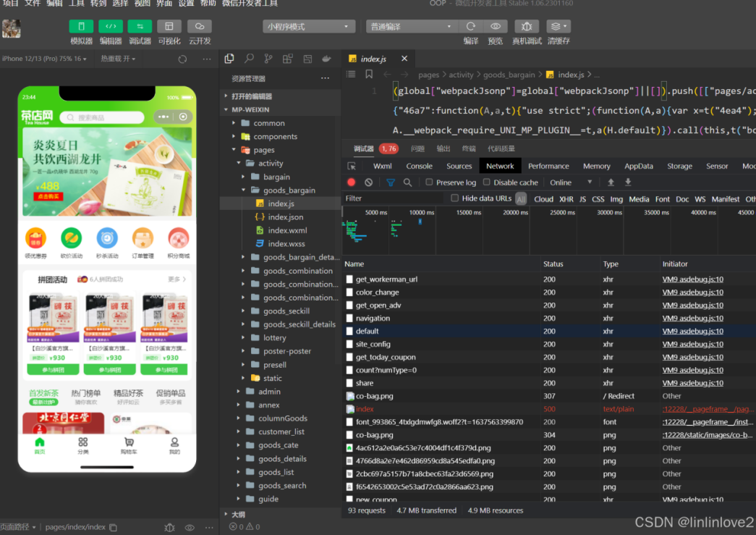Copy the page path icon
Screen dimensions: 756x535
(114, 527)
